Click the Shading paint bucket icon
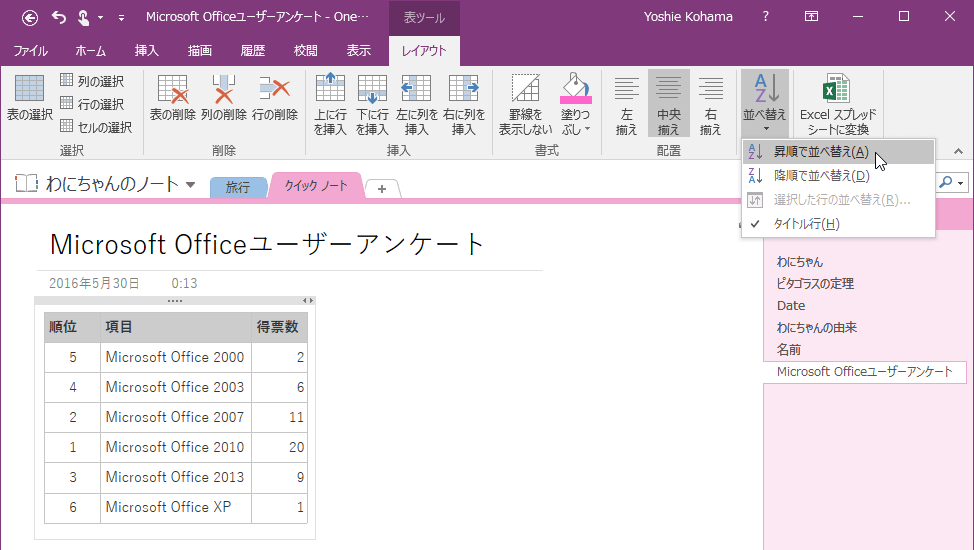The image size is (974, 550). (575, 88)
